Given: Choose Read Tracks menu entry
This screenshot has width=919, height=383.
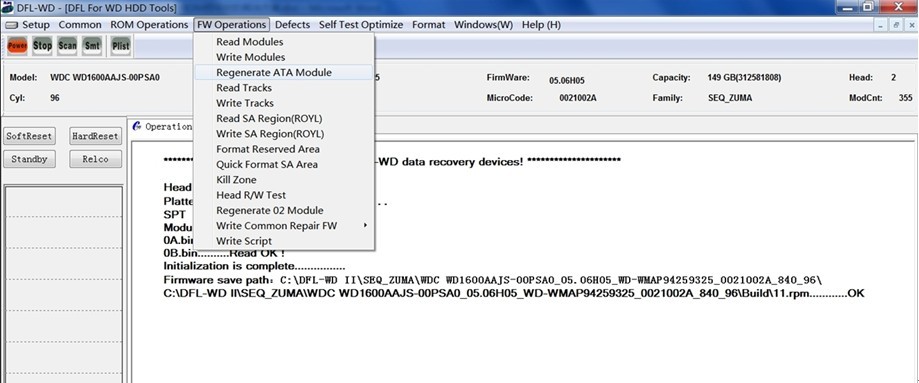Looking at the screenshot, I should [x=284, y=87].
